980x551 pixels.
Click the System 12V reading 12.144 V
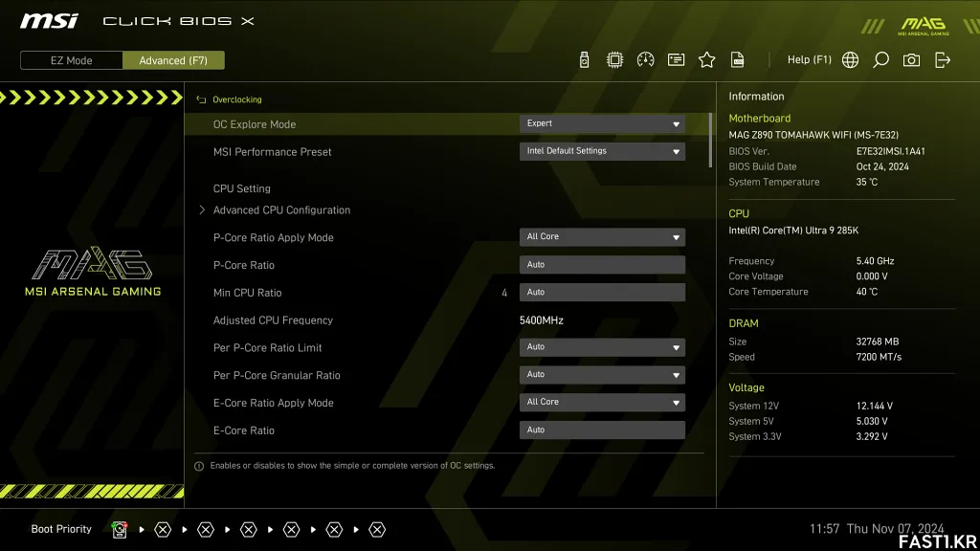tap(875, 406)
